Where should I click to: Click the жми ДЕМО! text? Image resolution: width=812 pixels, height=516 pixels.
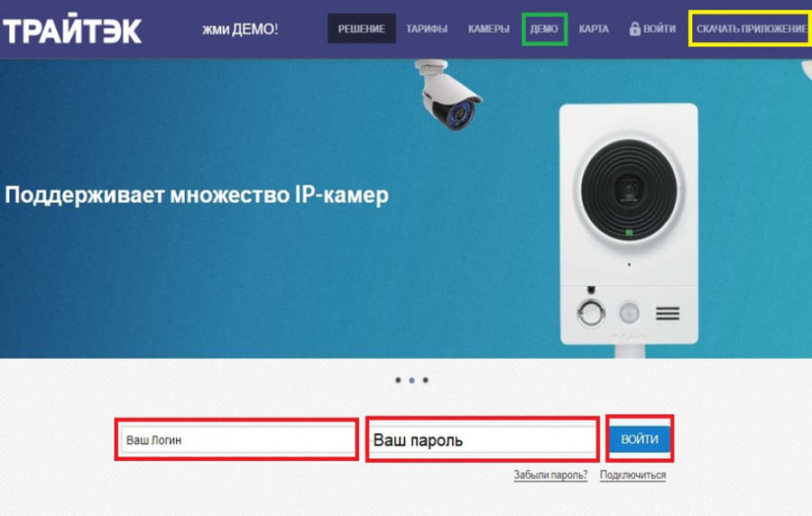pos(240,29)
